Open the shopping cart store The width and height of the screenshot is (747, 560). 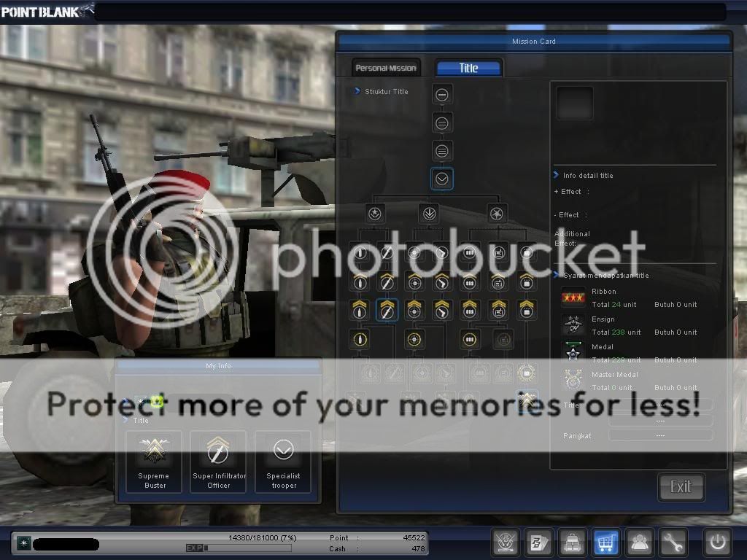[605, 542]
